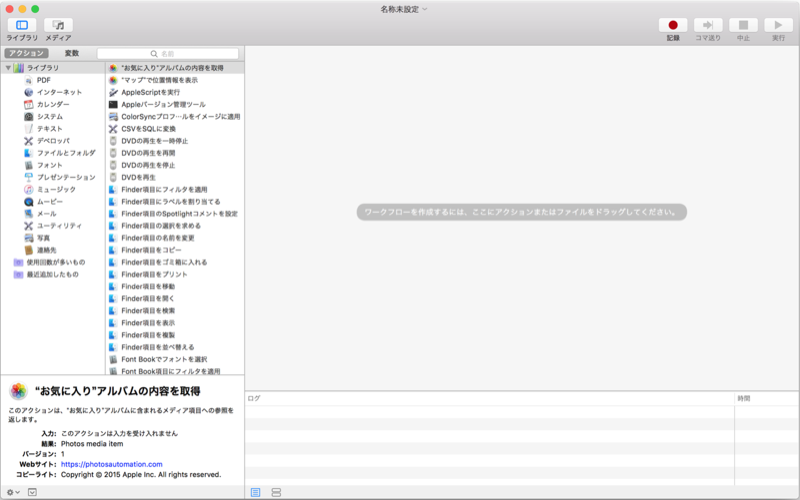Open the メディア media browser

pyautogui.click(x=58, y=25)
